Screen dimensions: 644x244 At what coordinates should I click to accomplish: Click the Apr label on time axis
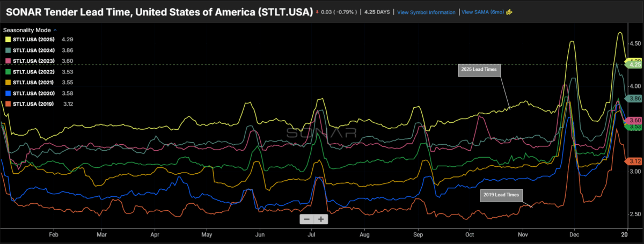[x=155, y=234]
